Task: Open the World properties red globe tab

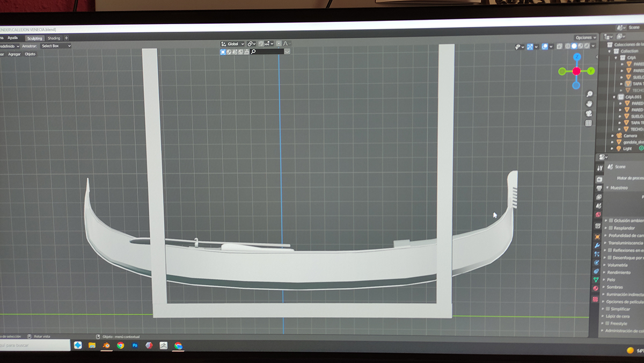Action: click(598, 215)
